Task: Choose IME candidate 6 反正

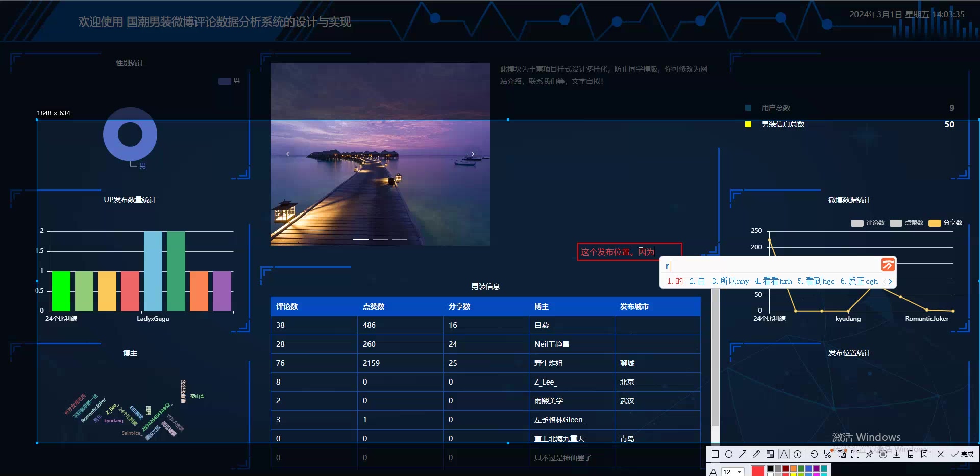Action: 859,281
